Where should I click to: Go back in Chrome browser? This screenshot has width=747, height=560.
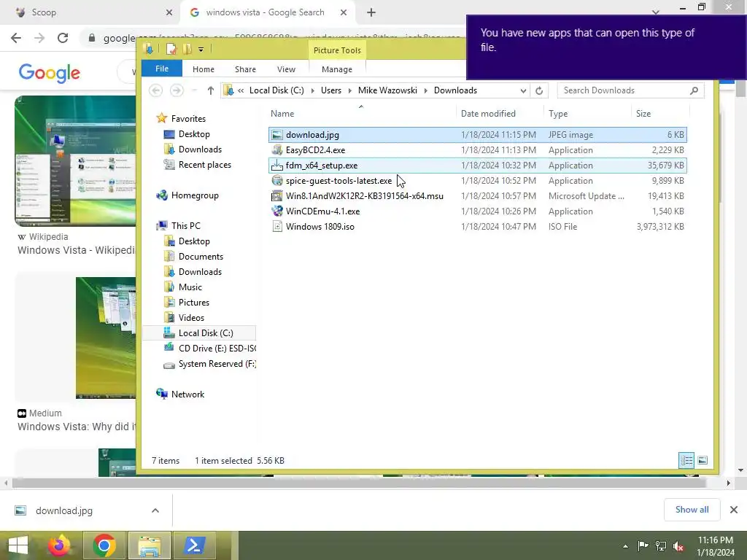[16, 38]
